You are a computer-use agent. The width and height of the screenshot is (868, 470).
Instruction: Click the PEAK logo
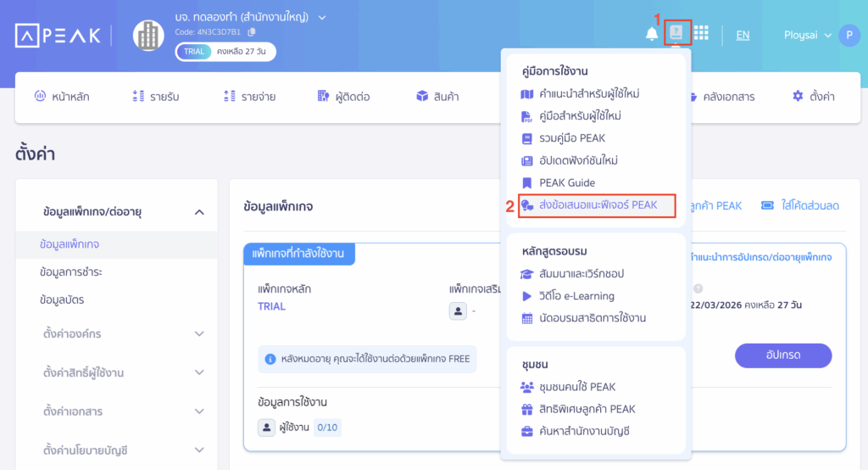point(58,35)
